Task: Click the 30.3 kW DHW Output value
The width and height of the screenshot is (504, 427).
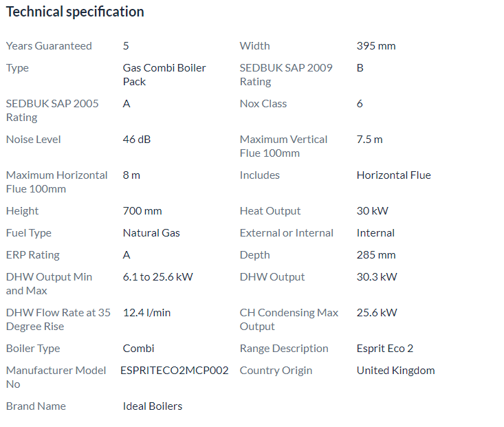Action: coord(376,277)
